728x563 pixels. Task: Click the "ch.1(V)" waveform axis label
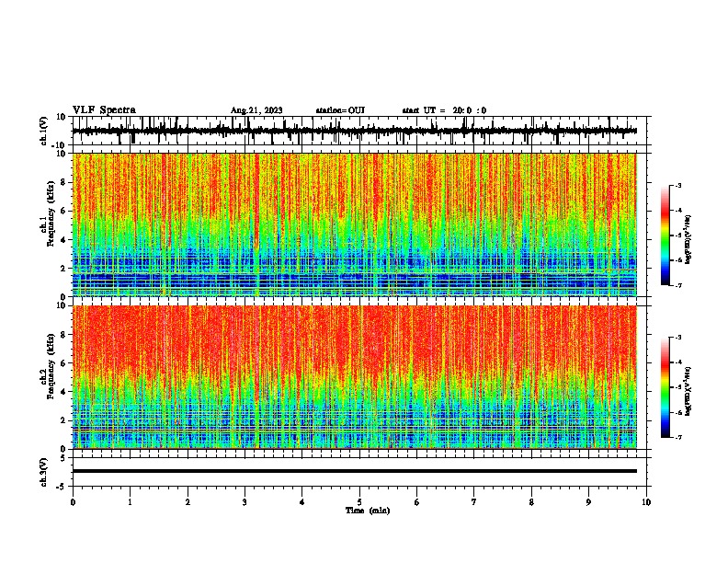click(x=43, y=131)
